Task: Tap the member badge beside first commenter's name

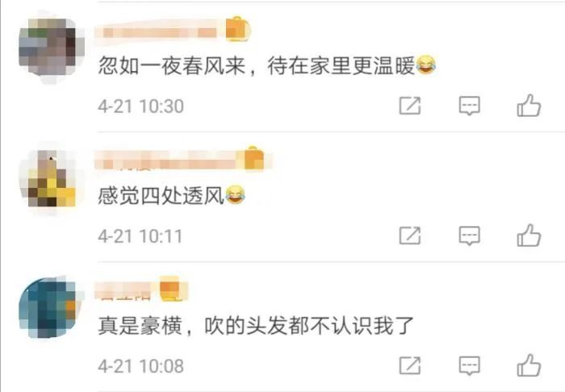Action: pyautogui.click(x=237, y=29)
